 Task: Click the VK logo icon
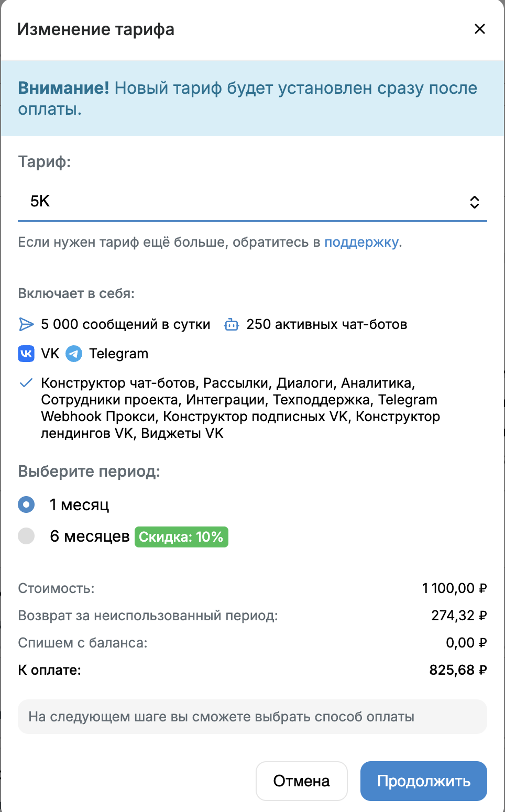pyautogui.click(x=26, y=354)
